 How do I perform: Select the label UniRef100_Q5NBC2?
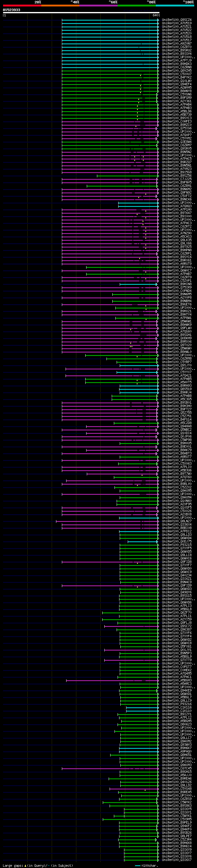pos(176,430)
